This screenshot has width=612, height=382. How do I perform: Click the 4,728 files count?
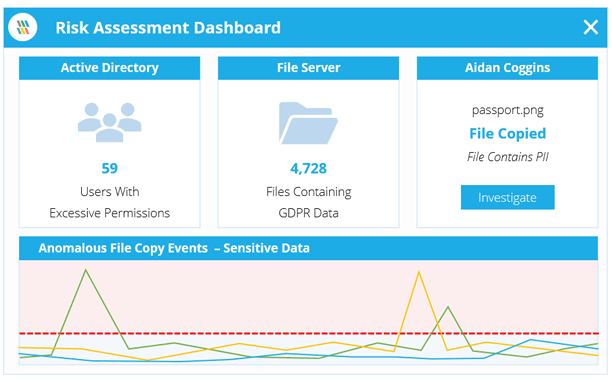[x=308, y=168]
